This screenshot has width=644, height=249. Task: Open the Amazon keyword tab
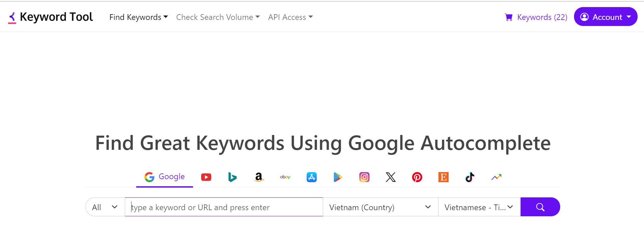[x=259, y=177]
